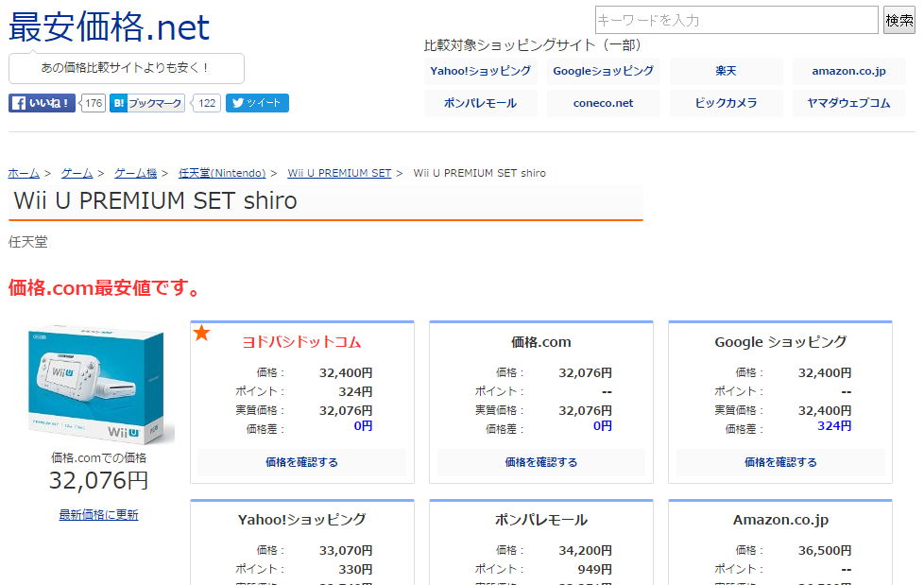
Task: Click the Facebook いいね! button
Action: (x=42, y=103)
